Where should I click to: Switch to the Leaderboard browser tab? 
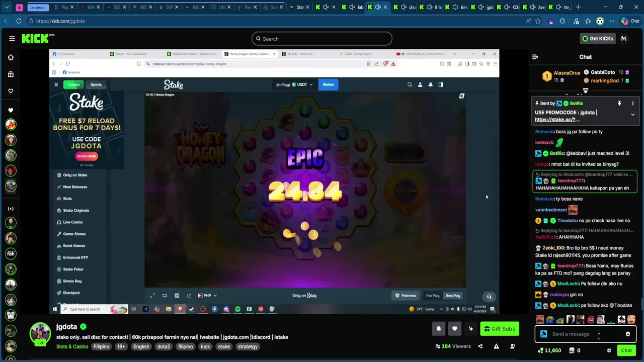coord(38,7)
